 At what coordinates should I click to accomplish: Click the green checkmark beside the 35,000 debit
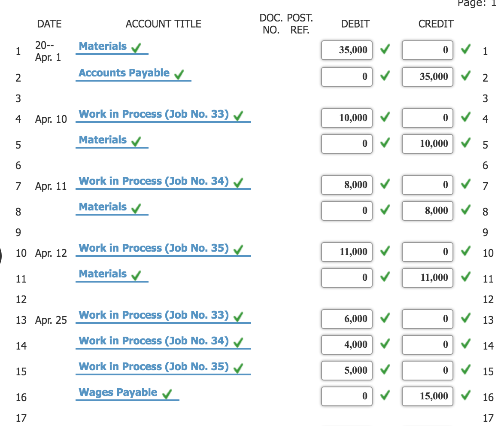pyautogui.click(x=384, y=50)
